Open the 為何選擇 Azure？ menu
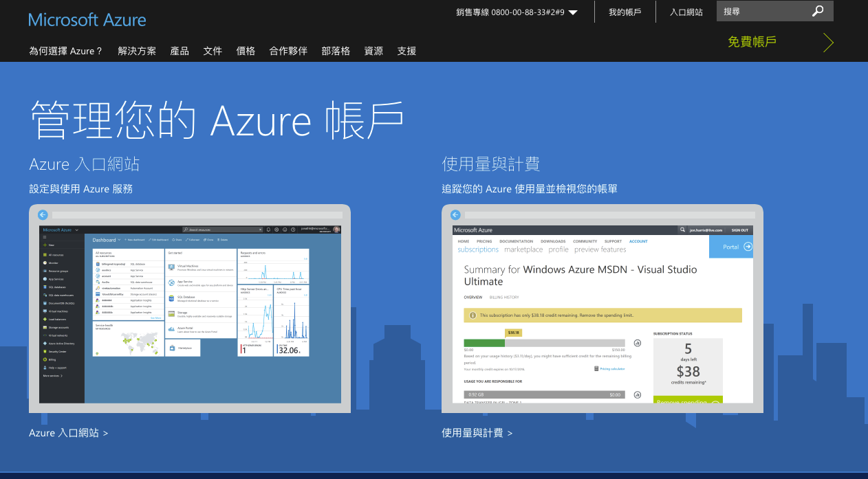The image size is (868, 479). (x=66, y=51)
